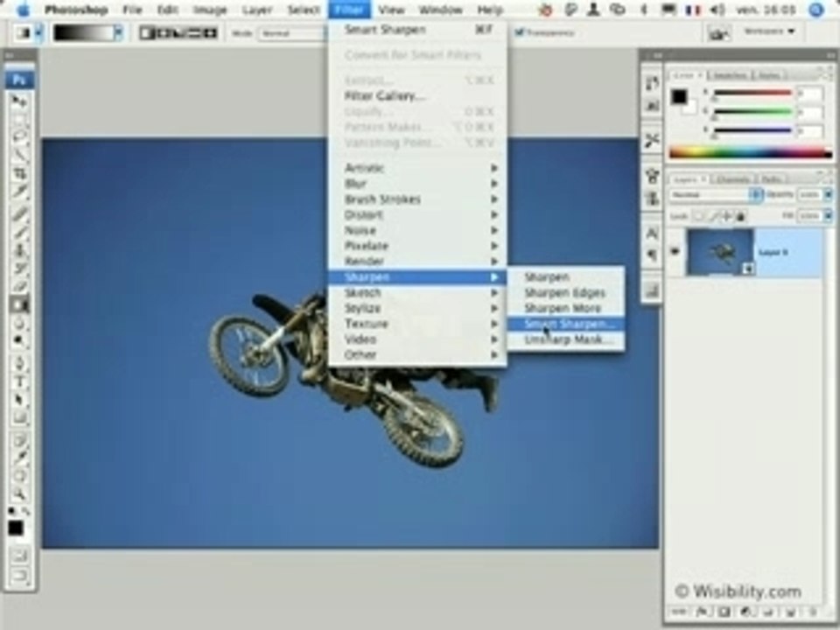Click the color panel foreground swatch
This screenshot has height=630, width=840.
tap(679, 96)
